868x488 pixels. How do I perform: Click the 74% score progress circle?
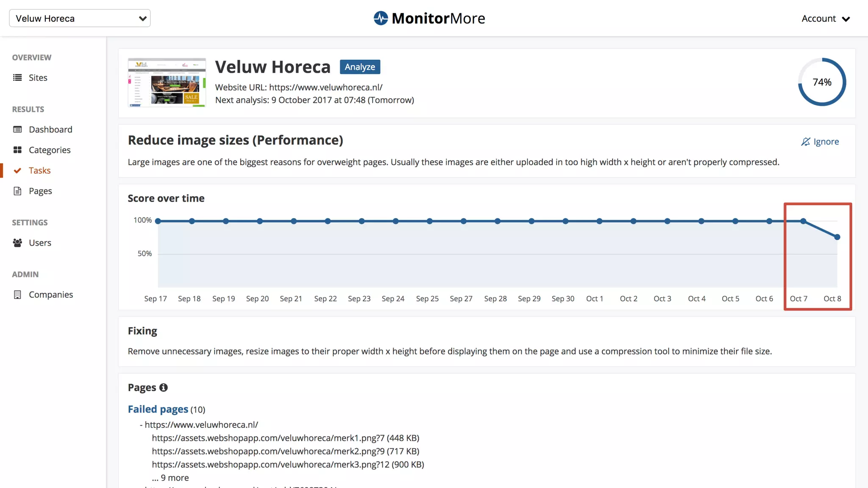click(822, 82)
